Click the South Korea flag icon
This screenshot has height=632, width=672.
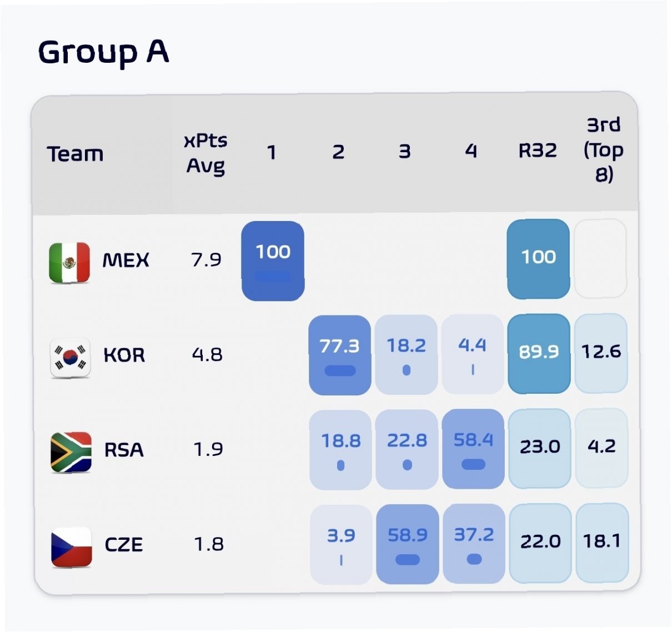pyautogui.click(x=70, y=358)
